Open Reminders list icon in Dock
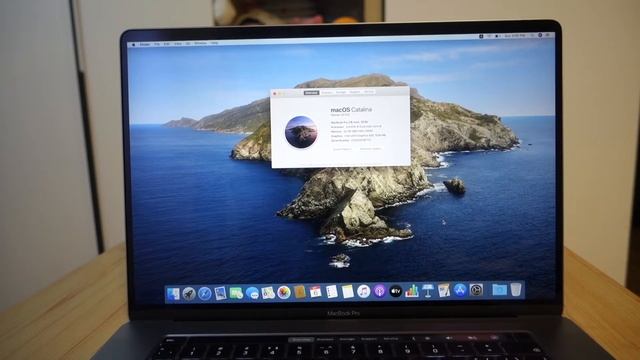Screen dimensions: 640x360 [x=331, y=292]
